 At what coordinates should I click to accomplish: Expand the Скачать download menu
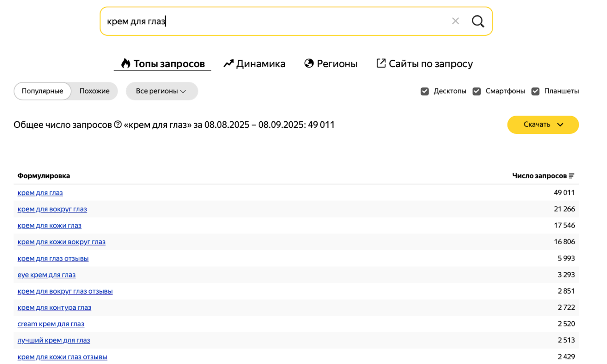click(543, 125)
